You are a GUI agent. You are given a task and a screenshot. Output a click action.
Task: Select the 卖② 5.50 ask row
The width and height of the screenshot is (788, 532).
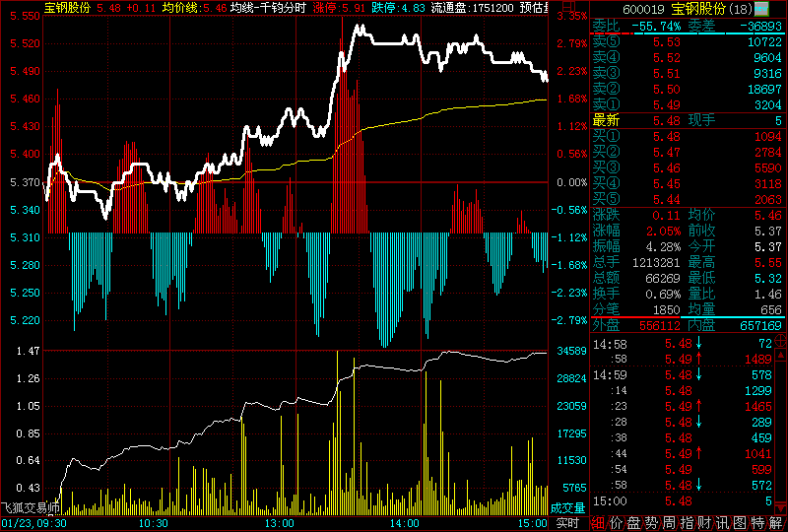pos(687,89)
